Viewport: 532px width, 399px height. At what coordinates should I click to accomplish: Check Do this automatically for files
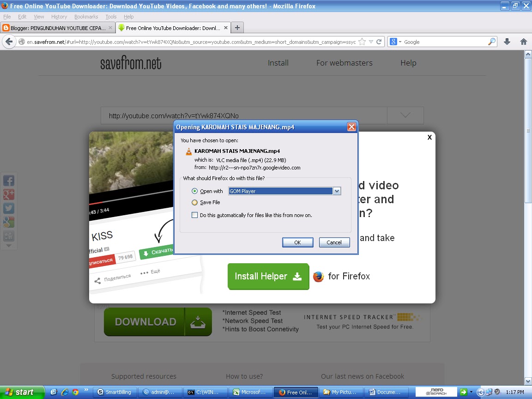point(194,215)
